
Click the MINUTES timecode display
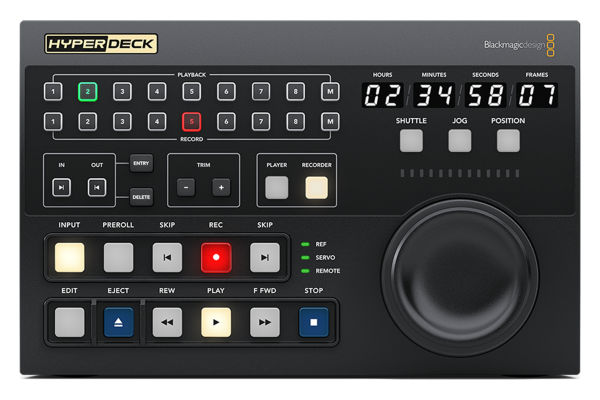coord(434,95)
